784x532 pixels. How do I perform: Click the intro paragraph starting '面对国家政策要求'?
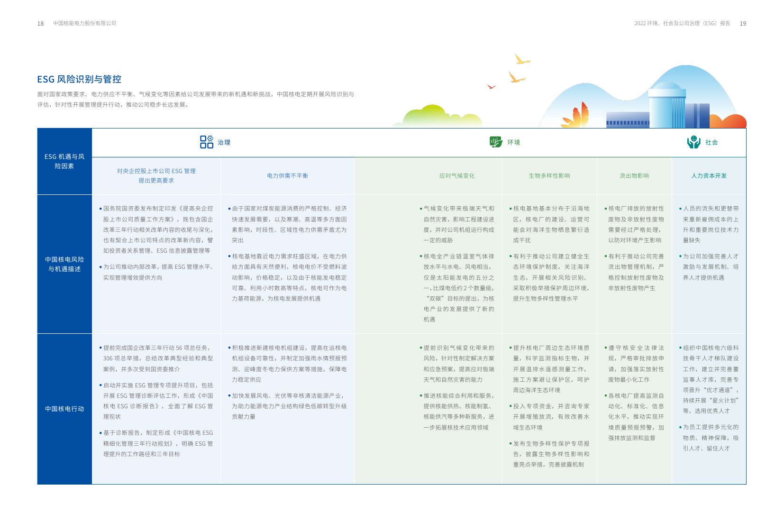pos(196,99)
